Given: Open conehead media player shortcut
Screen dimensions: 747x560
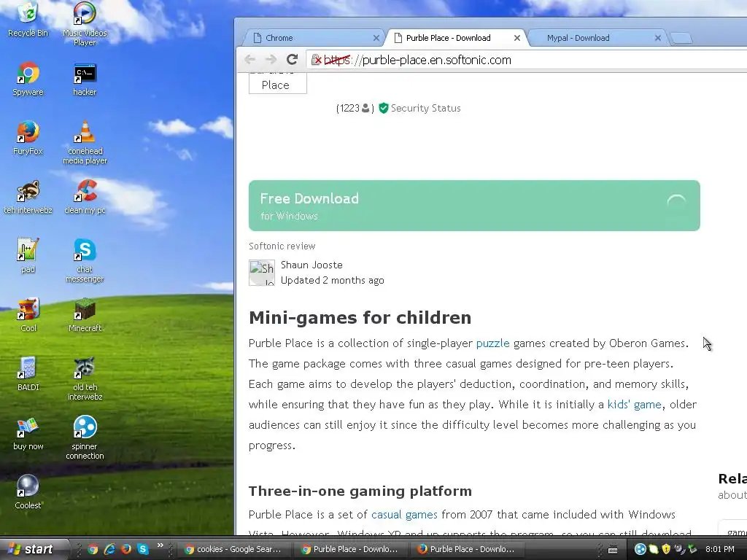Looking at the screenshot, I should pyautogui.click(x=85, y=142).
